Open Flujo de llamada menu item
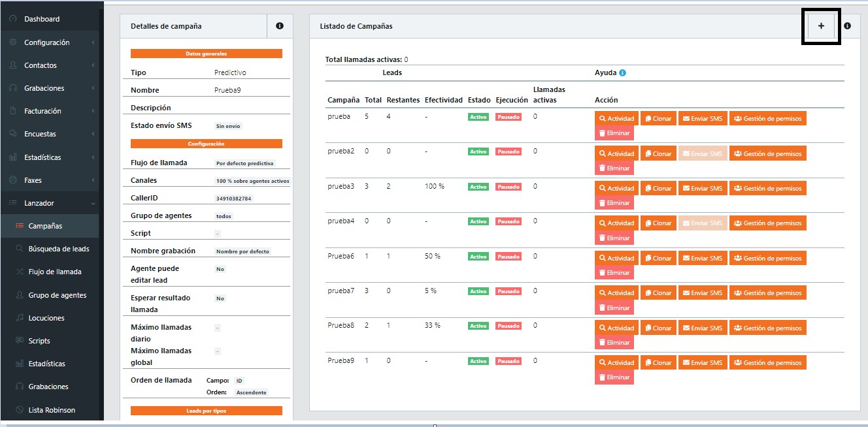 click(55, 272)
